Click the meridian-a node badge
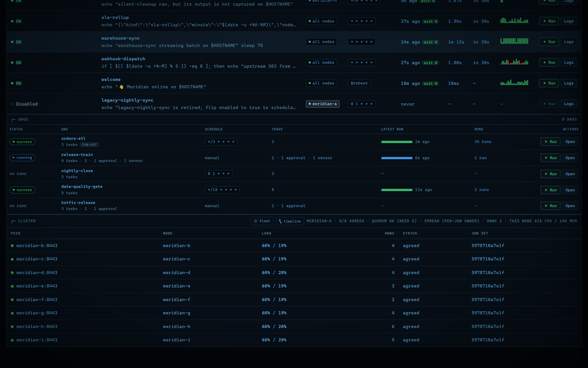This screenshot has height=368, width=588. (x=322, y=104)
